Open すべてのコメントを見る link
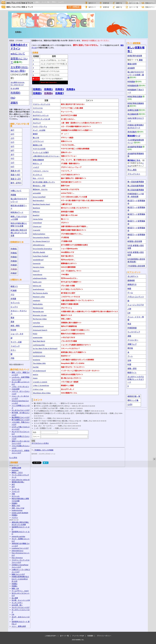This screenshot has width=156, height=644. [x=40, y=443]
